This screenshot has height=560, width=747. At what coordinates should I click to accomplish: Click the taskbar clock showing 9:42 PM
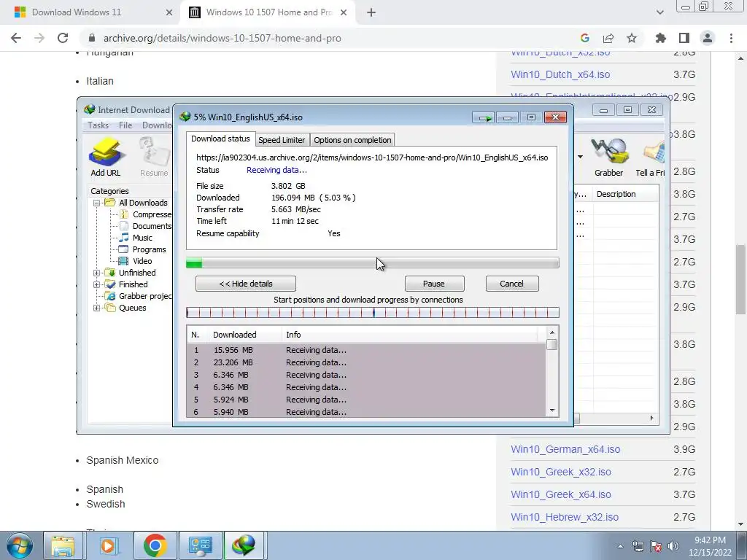pyautogui.click(x=710, y=546)
